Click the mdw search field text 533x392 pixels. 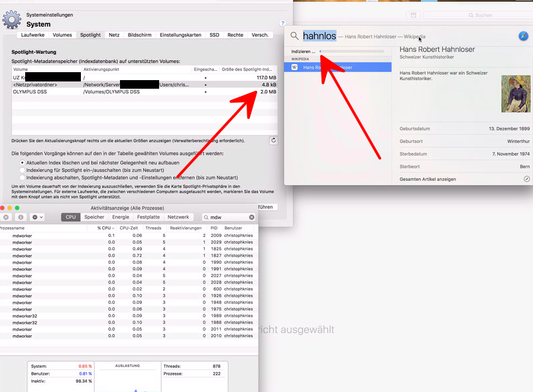click(216, 217)
